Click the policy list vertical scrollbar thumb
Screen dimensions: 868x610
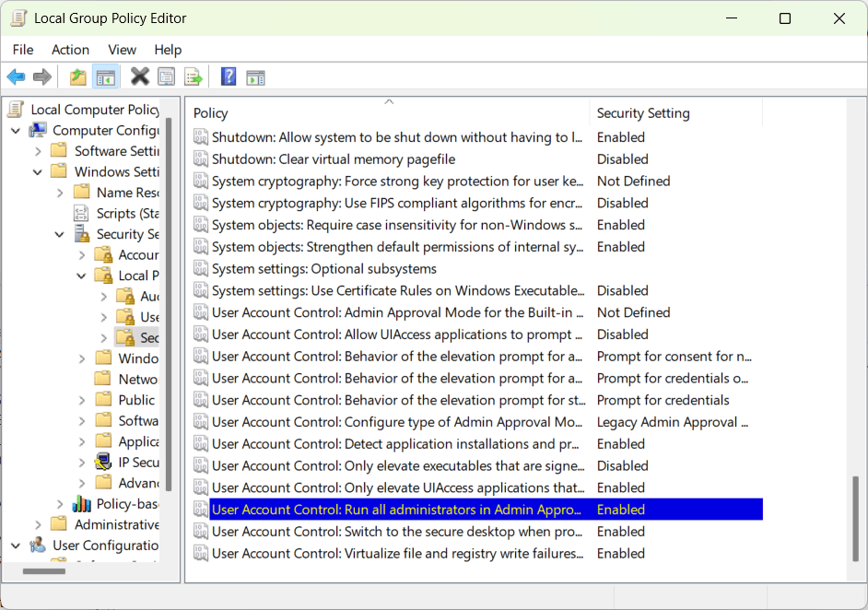856,519
